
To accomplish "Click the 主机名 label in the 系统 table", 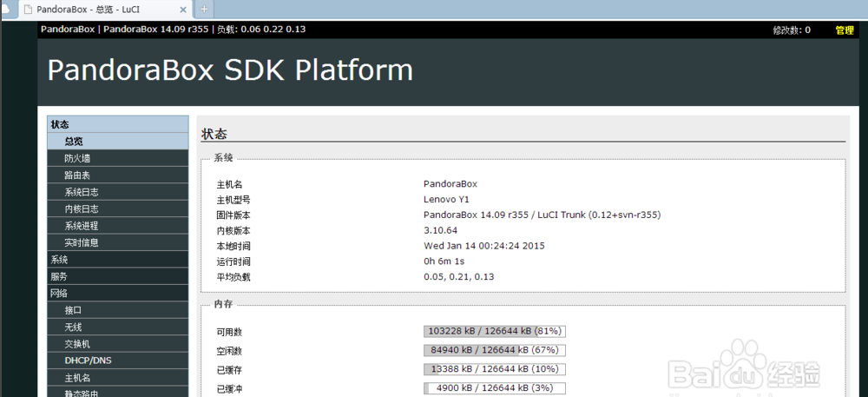I will [229, 184].
